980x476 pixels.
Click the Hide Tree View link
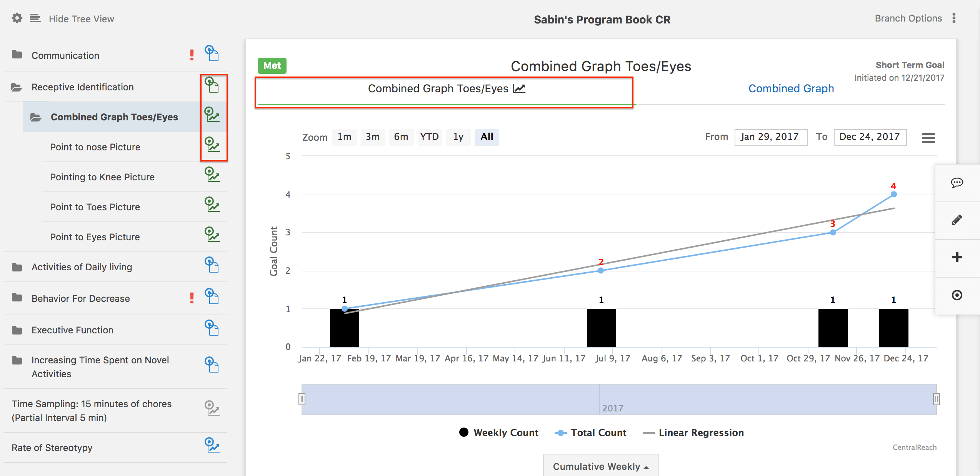[81, 18]
